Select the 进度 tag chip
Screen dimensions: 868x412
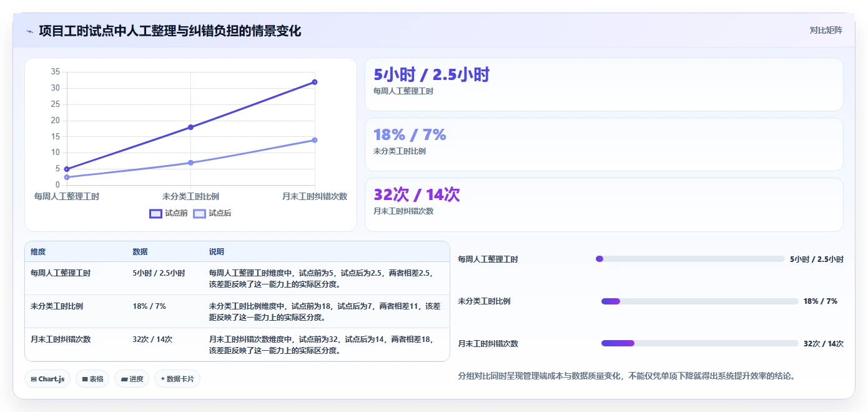click(132, 379)
